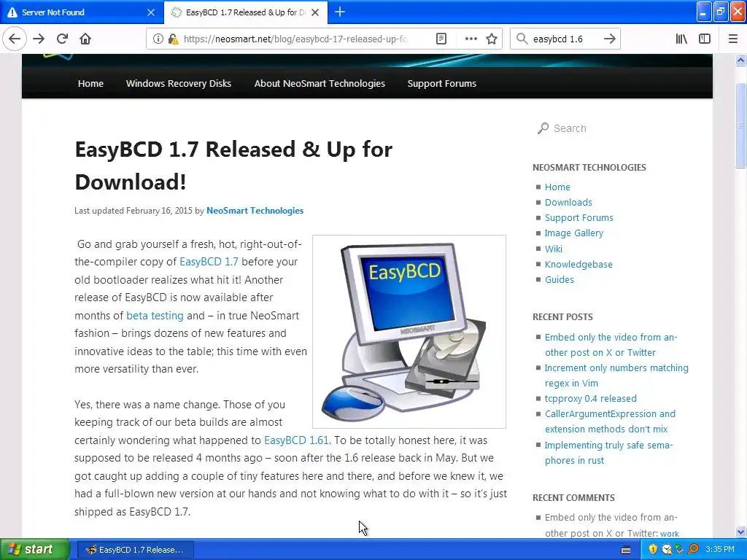This screenshot has height=560, width=747.
Task: Open the NeoSmart Technologies author link
Action: 255,211
